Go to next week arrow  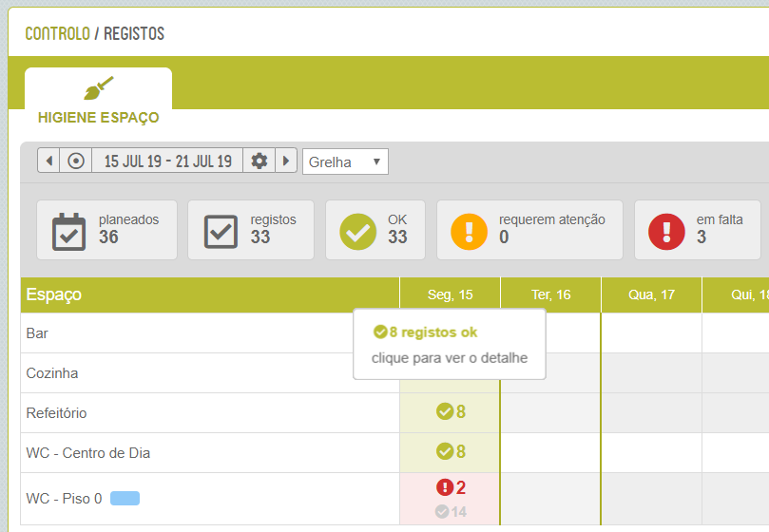286,161
